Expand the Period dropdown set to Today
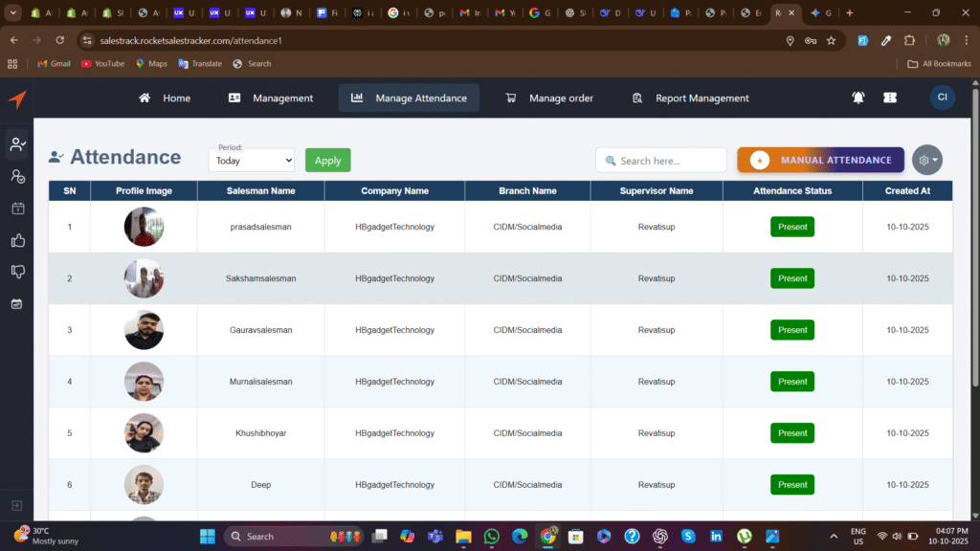980x551 pixels. click(x=252, y=161)
